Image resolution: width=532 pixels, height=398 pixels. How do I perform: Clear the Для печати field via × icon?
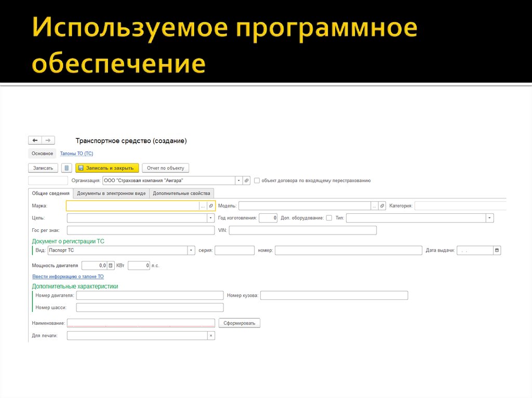coord(210,335)
